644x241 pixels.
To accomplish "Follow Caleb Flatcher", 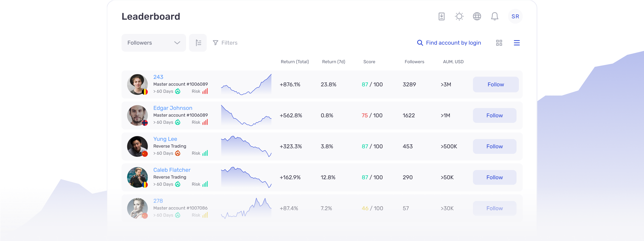I will [495, 177].
